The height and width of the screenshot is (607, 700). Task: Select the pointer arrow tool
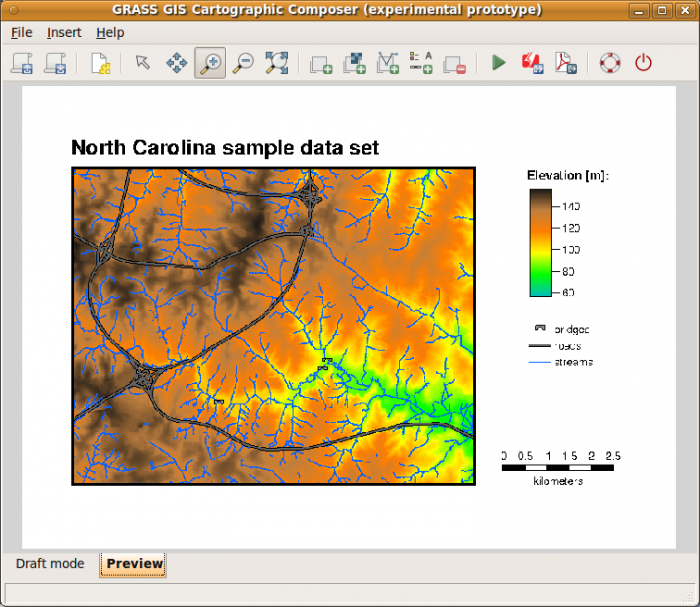click(143, 63)
